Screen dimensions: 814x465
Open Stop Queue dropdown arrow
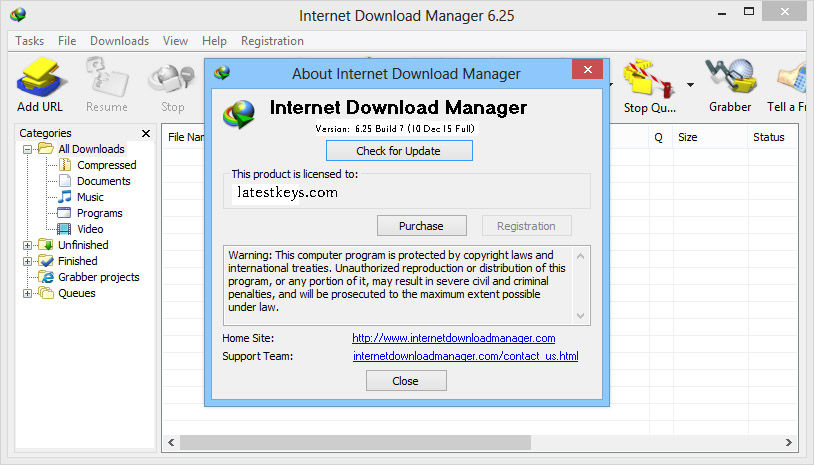click(x=690, y=85)
